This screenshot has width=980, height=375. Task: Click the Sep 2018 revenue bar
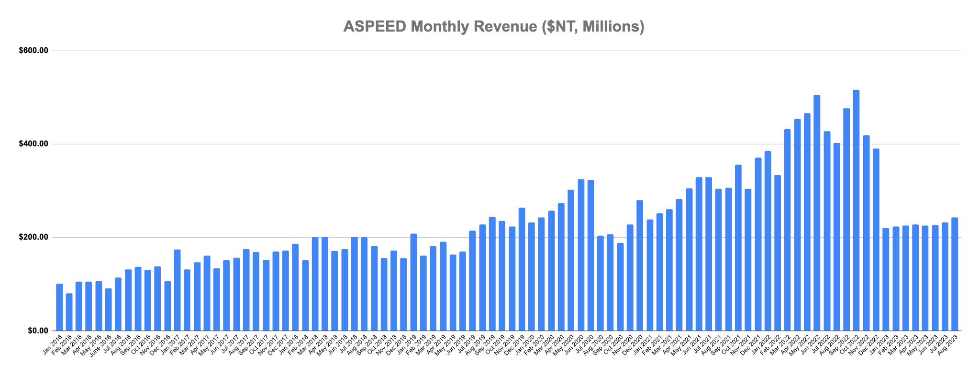[374, 288]
